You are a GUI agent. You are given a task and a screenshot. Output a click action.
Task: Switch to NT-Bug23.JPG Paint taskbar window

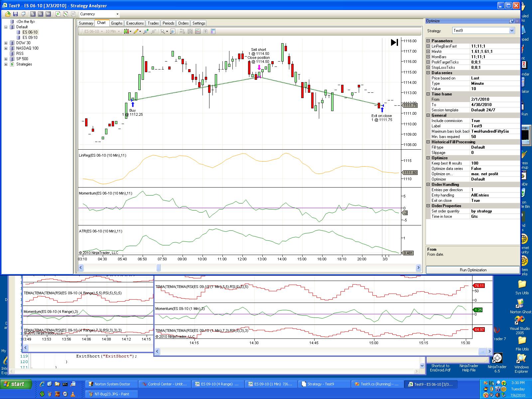(x=112, y=394)
